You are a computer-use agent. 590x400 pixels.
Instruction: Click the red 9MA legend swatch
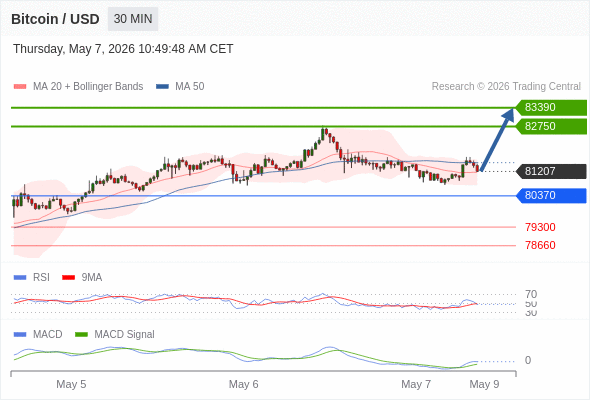tap(68, 278)
